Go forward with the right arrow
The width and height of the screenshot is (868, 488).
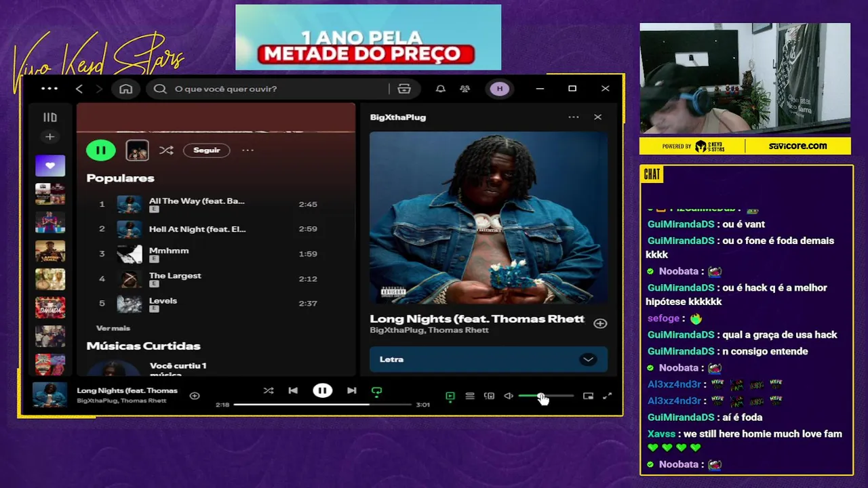[x=99, y=89]
